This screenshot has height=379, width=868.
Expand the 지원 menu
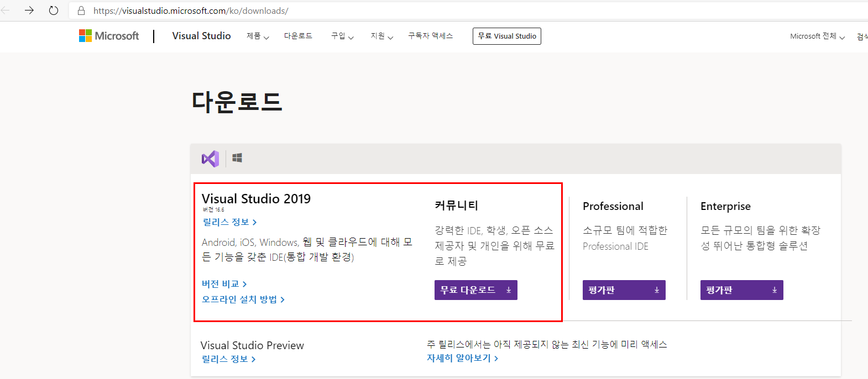pyautogui.click(x=381, y=36)
